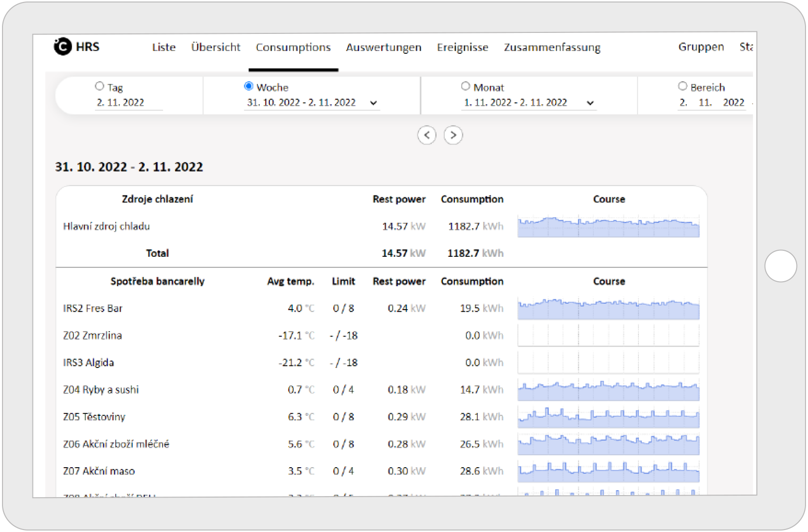Click the 28.6 kWh consumption value
This screenshot has width=808, height=532.
pyautogui.click(x=481, y=471)
